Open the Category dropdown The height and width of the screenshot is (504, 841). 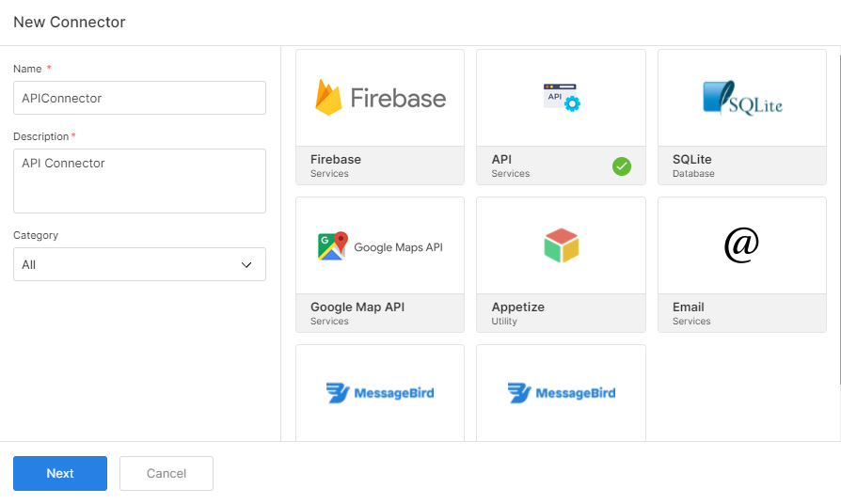139,264
